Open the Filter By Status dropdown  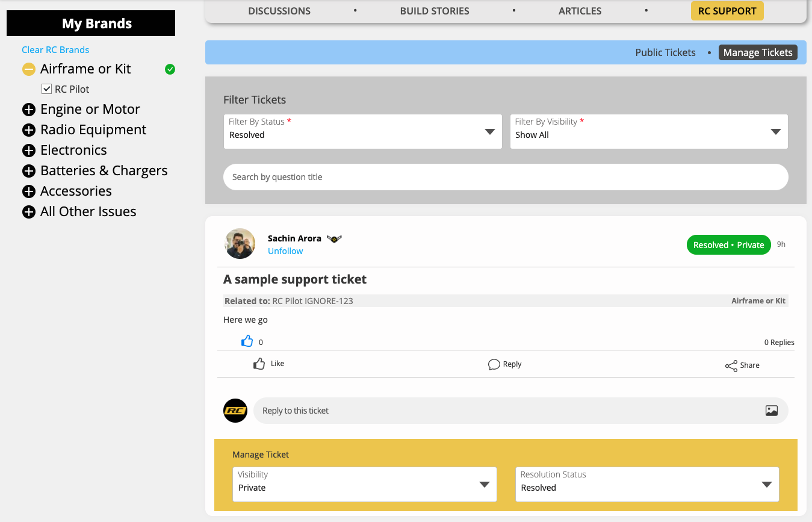pos(362,131)
